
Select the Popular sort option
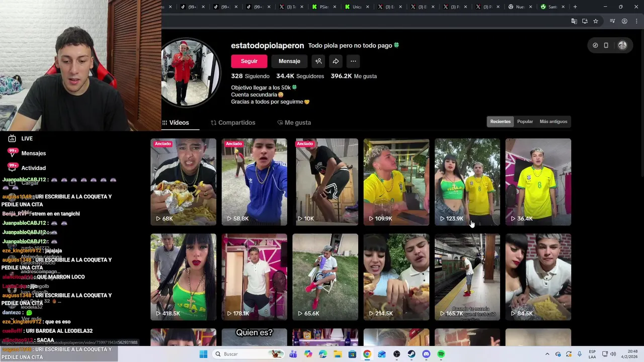(525, 122)
